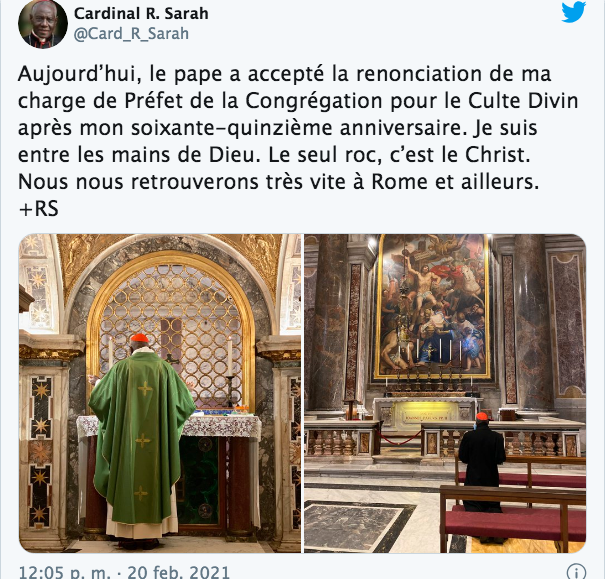605x579 pixels.
Task: Open the tweet info icon
Action: tap(576, 571)
